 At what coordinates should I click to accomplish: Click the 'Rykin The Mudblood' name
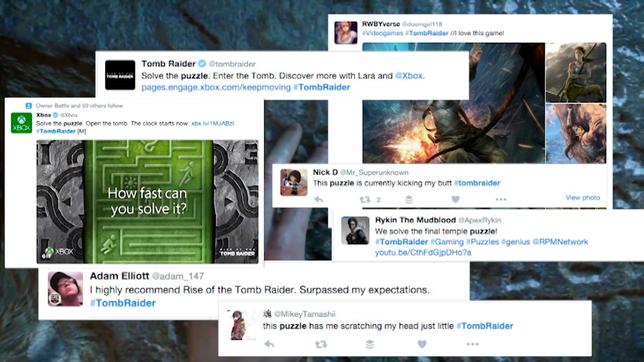click(415, 220)
